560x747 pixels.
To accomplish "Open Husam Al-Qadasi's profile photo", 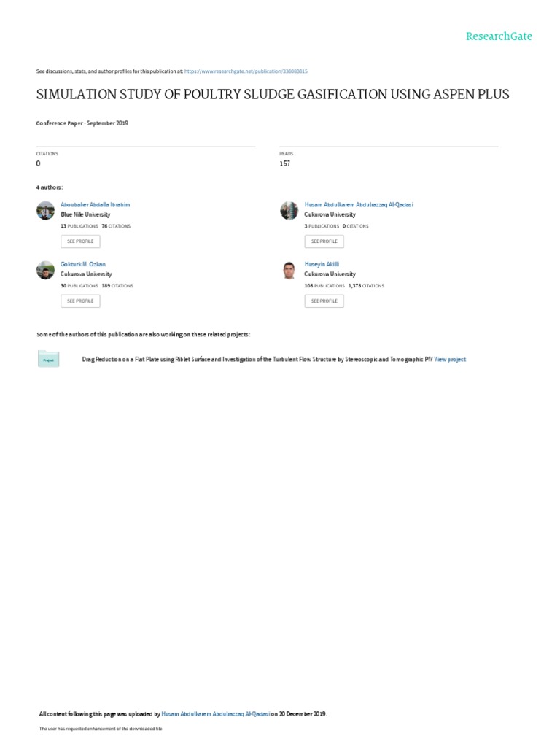I will pyautogui.click(x=289, y=210).
